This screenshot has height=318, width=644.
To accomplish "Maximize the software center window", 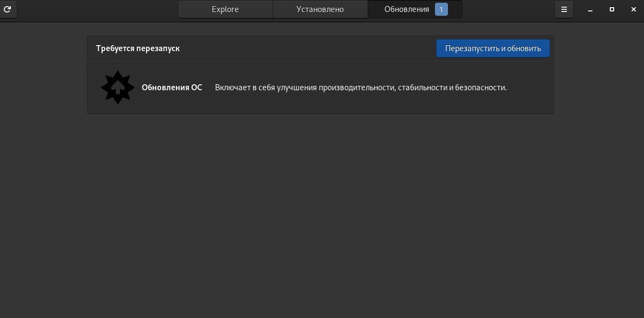I will tap(612, 9).
